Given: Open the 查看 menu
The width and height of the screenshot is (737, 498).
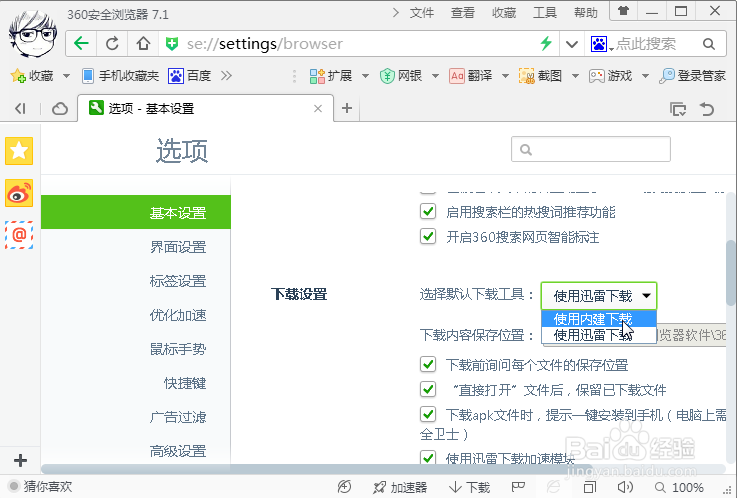Looking at the screenshot, I should [463, 13].
